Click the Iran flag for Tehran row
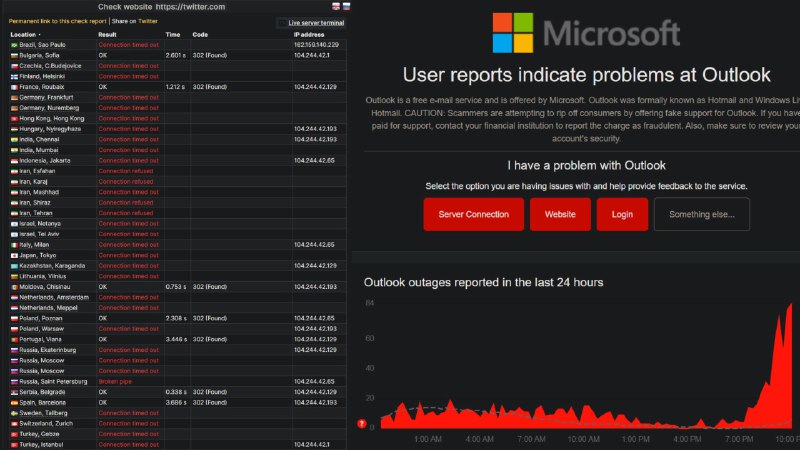The height and width of the screenshot is (450, 800). (14, 213)
